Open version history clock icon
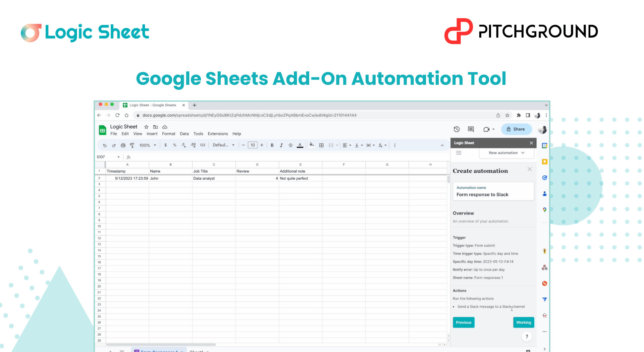Viewport: 644px width, 352px height. coord(457,129)
